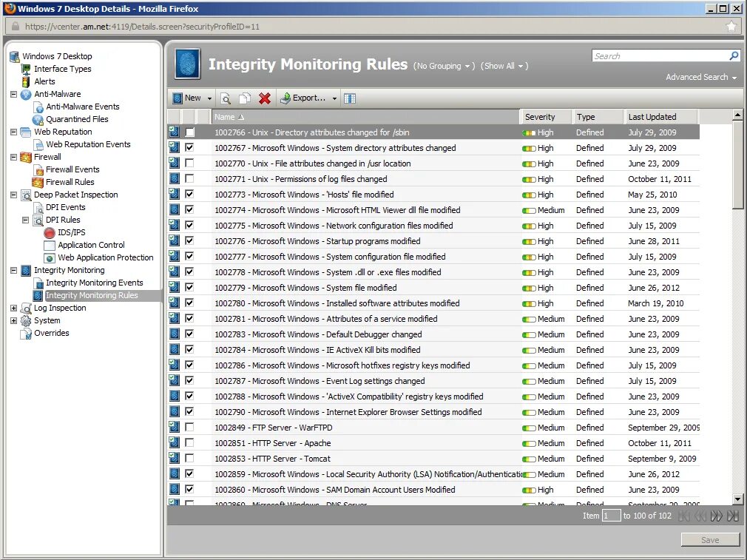Image resolution: width=747 pixels, height=560 pixels.
Task: Click the scrollbar down arrow of rules list
Action: pos(737,499)
